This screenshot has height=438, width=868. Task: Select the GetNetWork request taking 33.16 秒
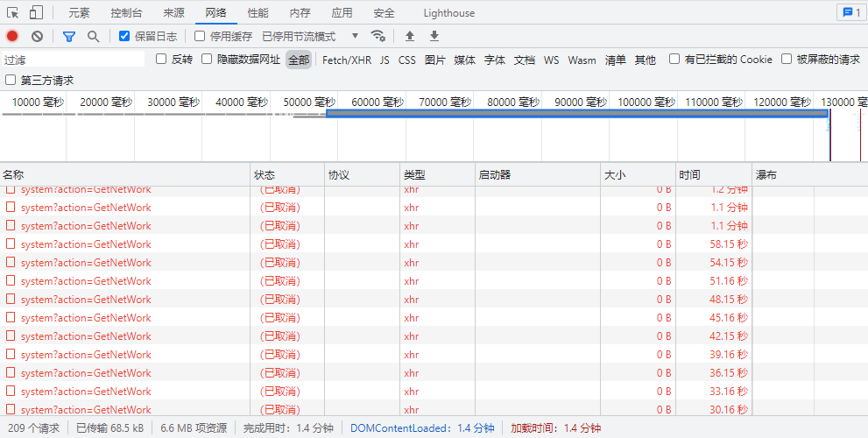pyautogui.click(x=86, y=391)
